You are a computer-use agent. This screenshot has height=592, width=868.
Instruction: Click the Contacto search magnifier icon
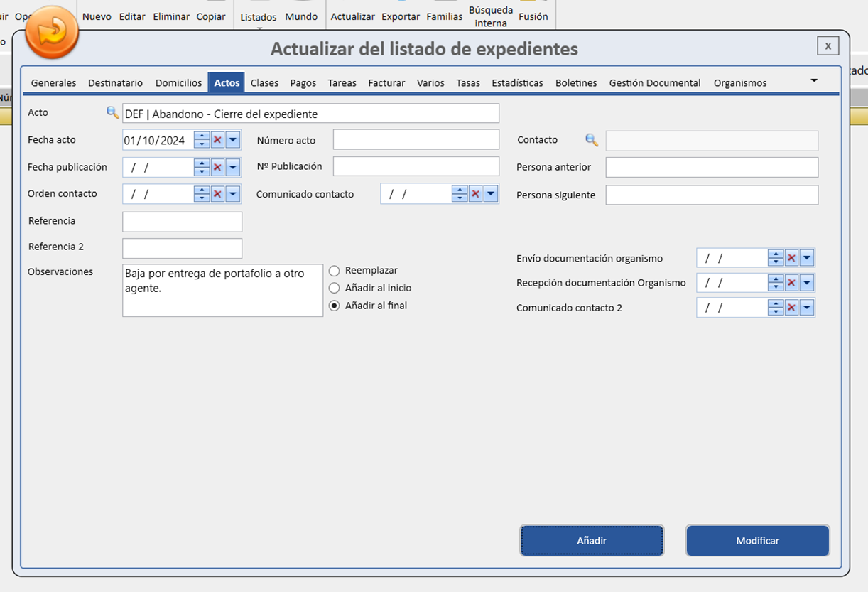pyautogui.click(x=591, y=140)
